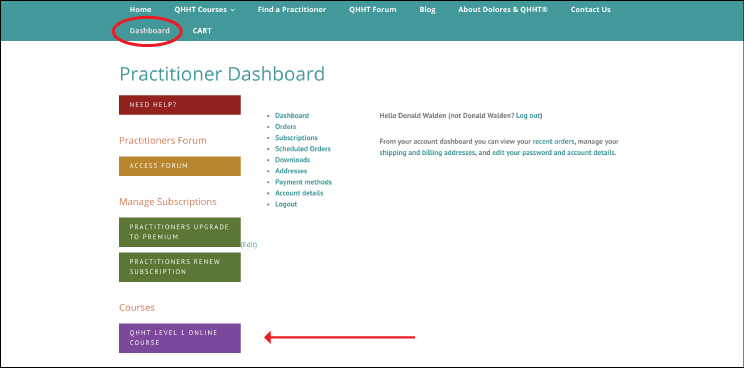Click Practitioners Renew Subscription button
The width and height of the screenshot is (744, 368).
coord(180,267)
